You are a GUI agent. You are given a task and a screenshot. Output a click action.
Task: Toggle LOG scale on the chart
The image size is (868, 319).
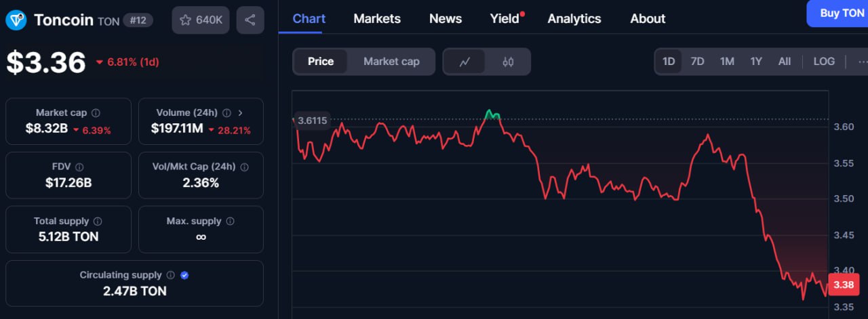pyautogui.click(x=824, y=62)
